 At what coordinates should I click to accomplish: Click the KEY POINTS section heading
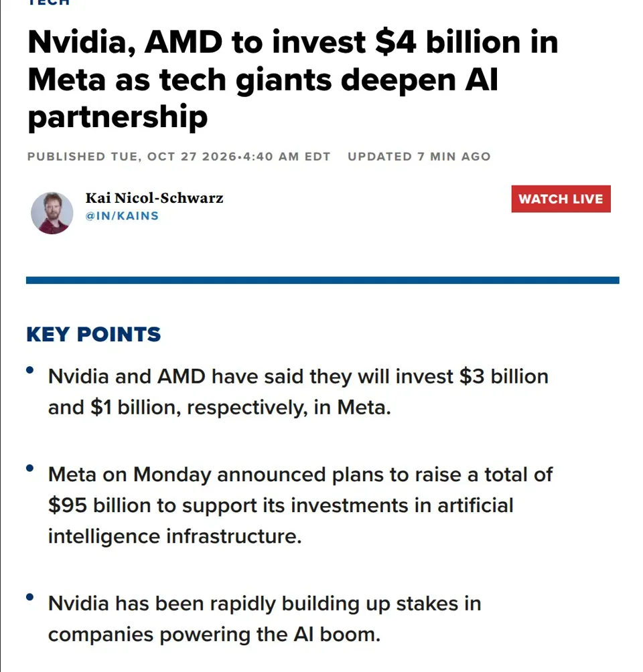[94, 334]
